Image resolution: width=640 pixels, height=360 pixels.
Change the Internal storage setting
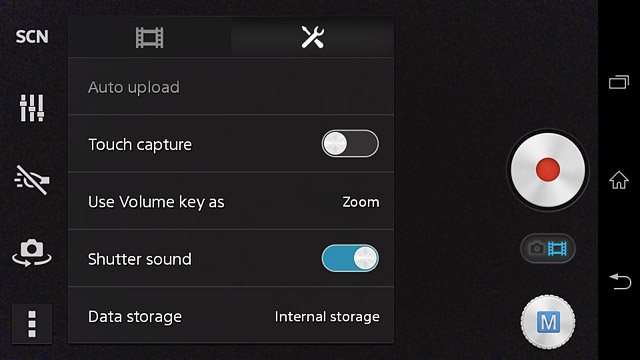(x=327, y=317)
